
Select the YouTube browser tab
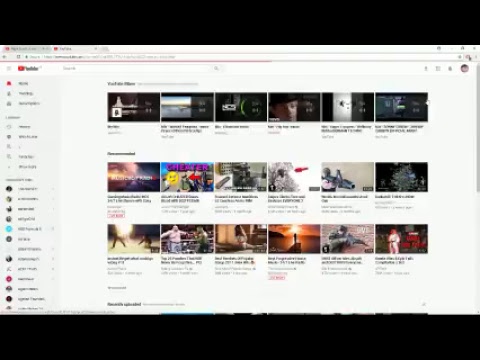click(x=75, y=49)
